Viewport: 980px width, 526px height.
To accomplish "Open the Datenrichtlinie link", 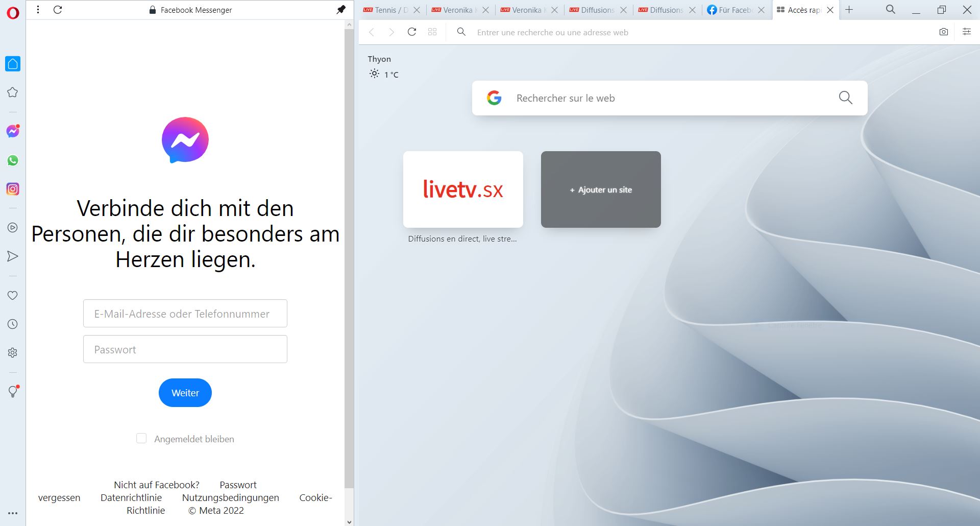I will [x=131, y=497].
